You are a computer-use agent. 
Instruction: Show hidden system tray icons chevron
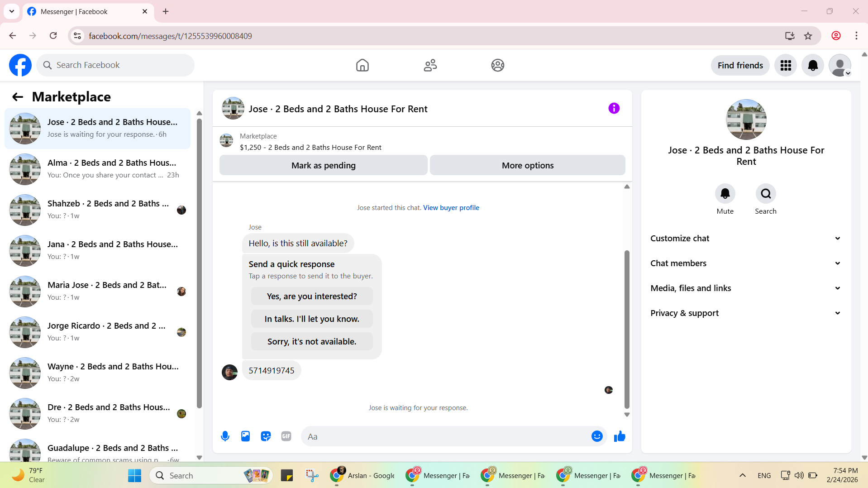tap(742, 475)
